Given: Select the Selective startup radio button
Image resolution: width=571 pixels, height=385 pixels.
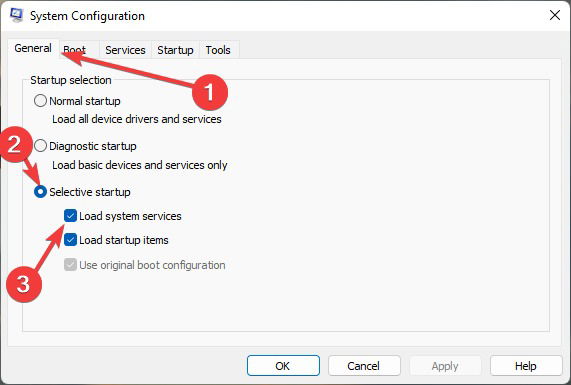Looking at the screenshot, I should click(40, 192).
